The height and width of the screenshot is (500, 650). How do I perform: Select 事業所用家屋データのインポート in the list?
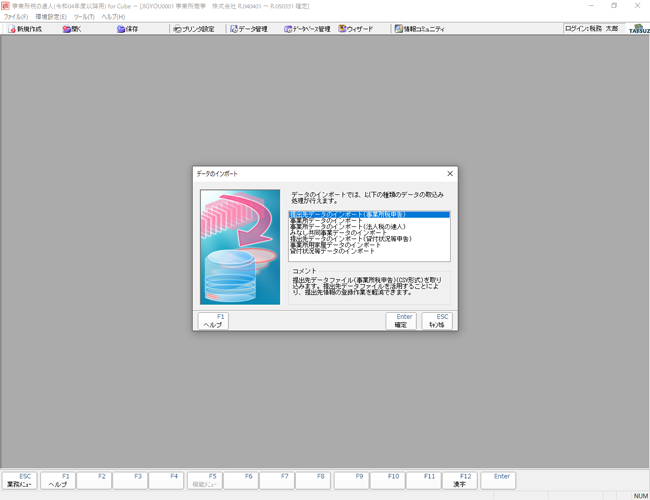(x=369, y=245)
